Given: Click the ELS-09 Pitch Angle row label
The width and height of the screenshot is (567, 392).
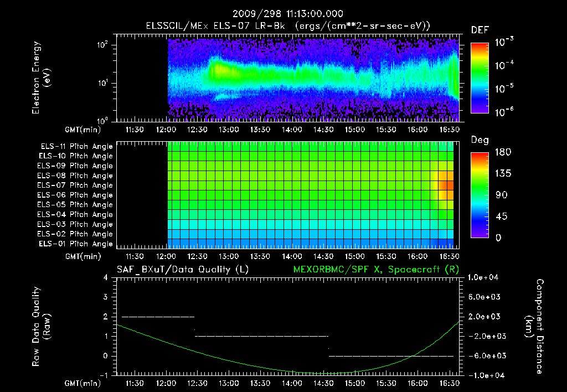Looking at the screenshot, I should pos(75,166).
